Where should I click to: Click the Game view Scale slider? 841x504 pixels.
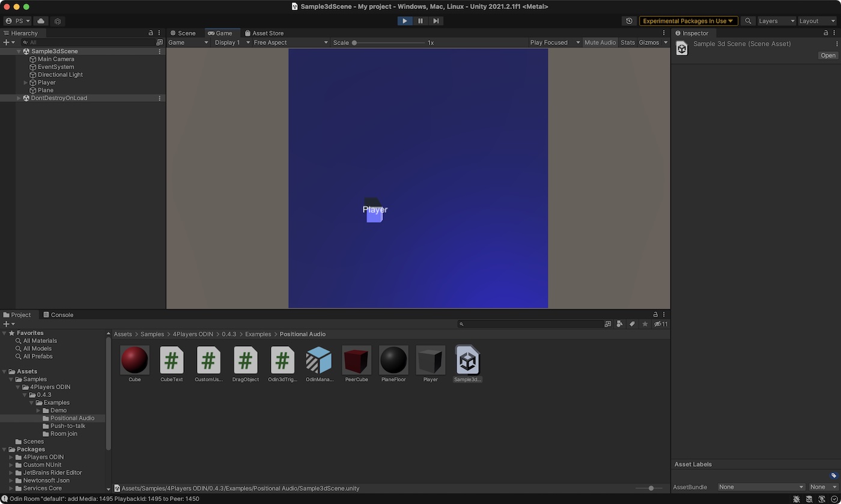(x=388, y=43)
